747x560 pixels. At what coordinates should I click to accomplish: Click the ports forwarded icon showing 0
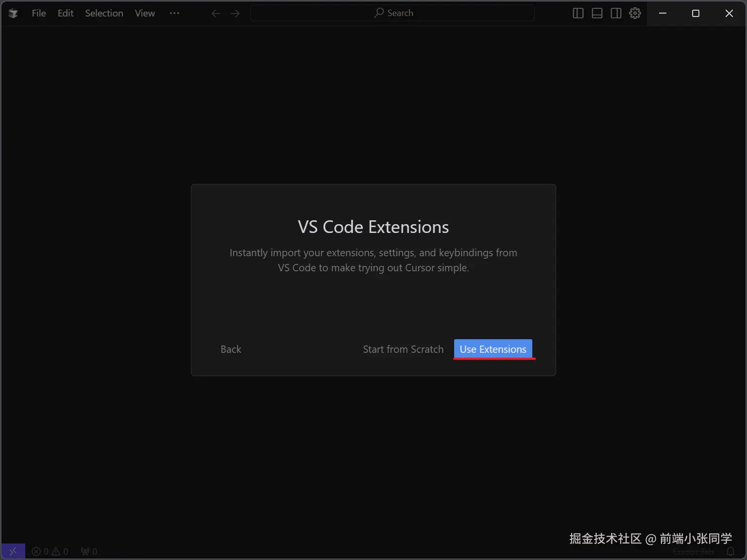[x=89, y=551]
